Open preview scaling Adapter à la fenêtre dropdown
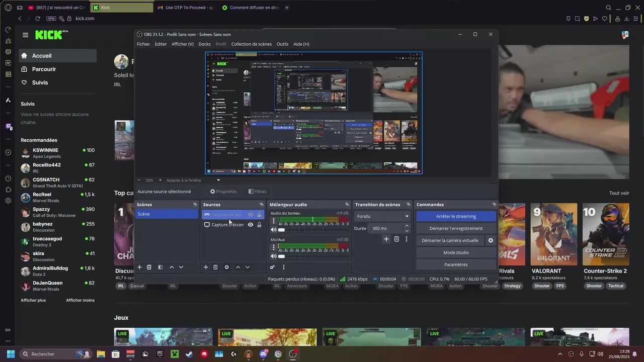The width and height of the screenshot is (644, 362). [194, 180]
